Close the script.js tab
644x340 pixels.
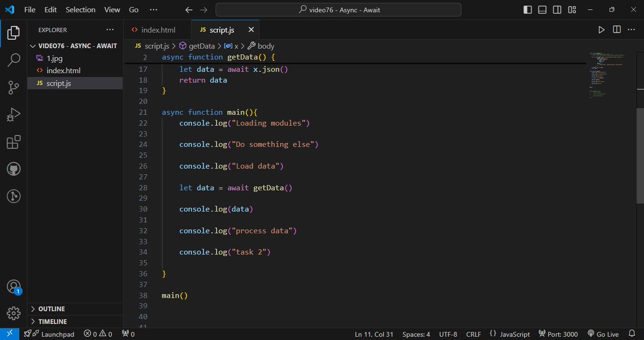point(251,30)
